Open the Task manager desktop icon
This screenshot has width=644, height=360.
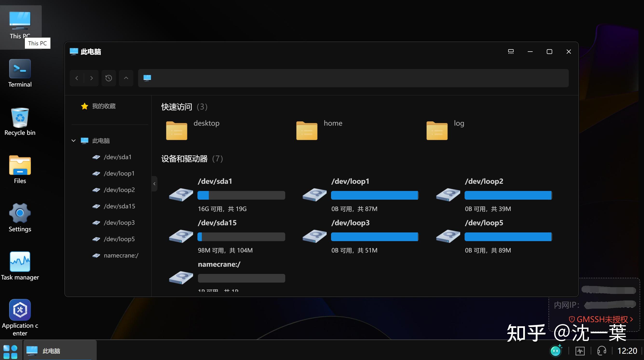click(20, 261)
